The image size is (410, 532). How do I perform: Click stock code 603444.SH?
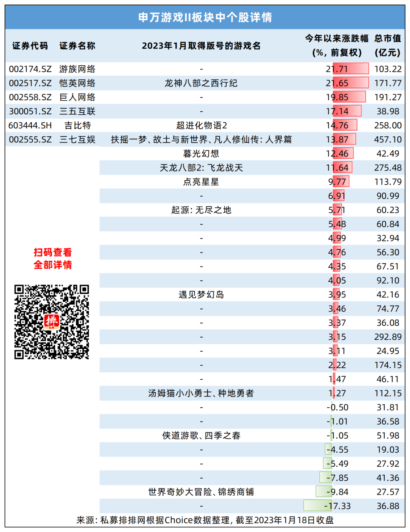coord(30,125)
